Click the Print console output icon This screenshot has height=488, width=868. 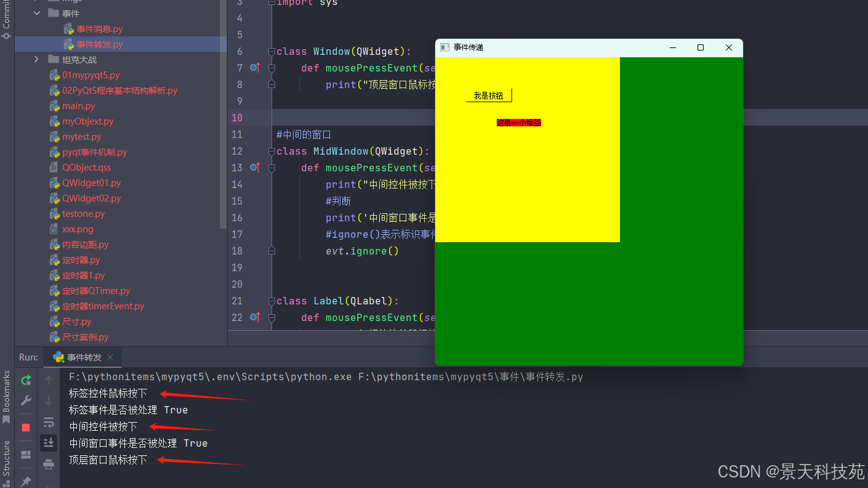(x=49, y=464)
